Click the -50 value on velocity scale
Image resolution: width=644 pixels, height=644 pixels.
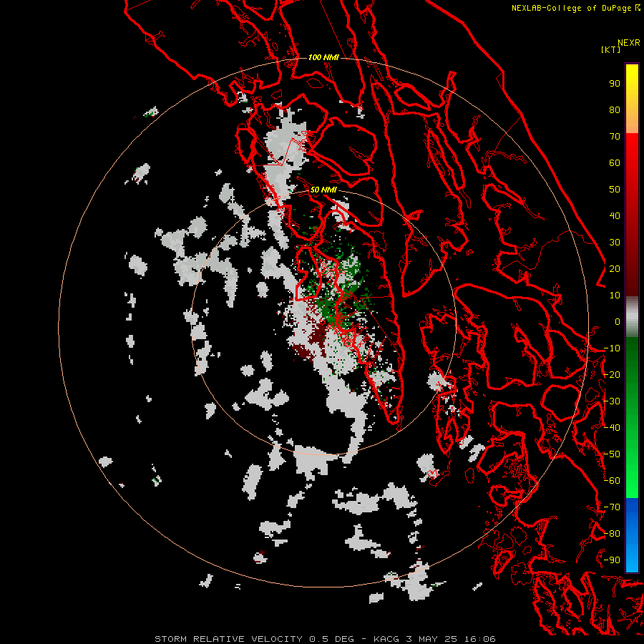tap(612, 454)
